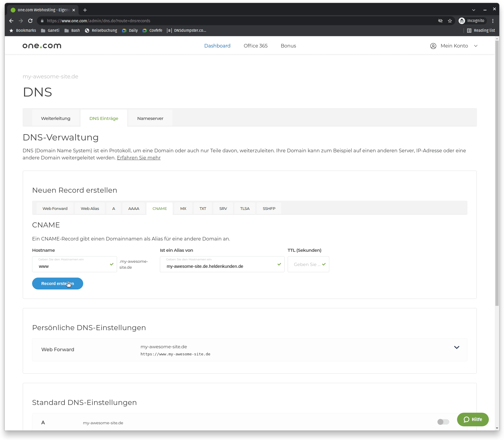Open Office 365 in the top navigation

click(256, 46)
